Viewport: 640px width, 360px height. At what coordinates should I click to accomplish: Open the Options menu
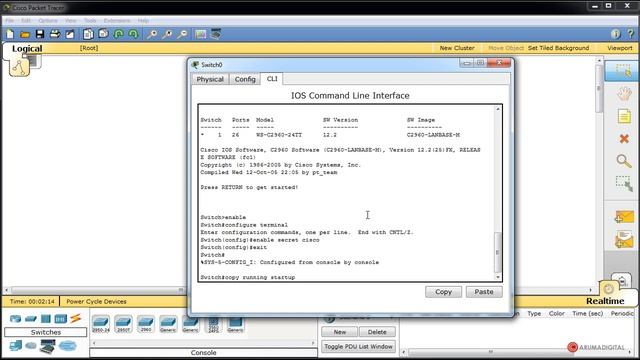pos(48,20)
